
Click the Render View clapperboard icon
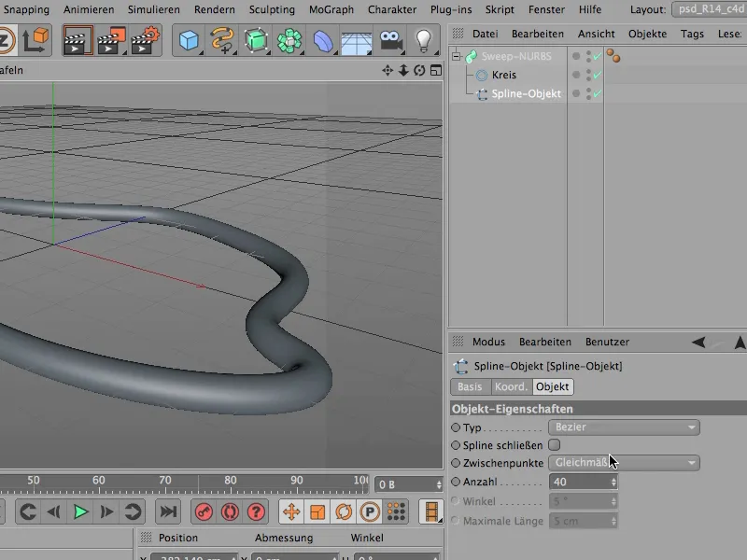[x=78, y=40]
